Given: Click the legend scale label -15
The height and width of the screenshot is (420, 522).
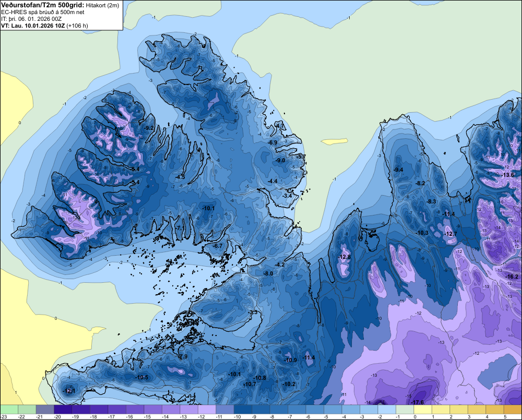Looking at the screenshot, I should click(147, 417).
